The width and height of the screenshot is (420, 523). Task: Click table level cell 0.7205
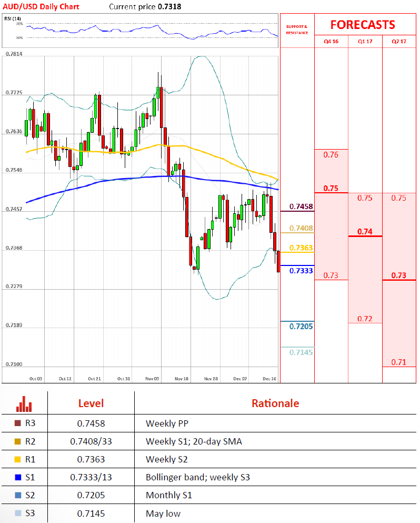[91, 495]
